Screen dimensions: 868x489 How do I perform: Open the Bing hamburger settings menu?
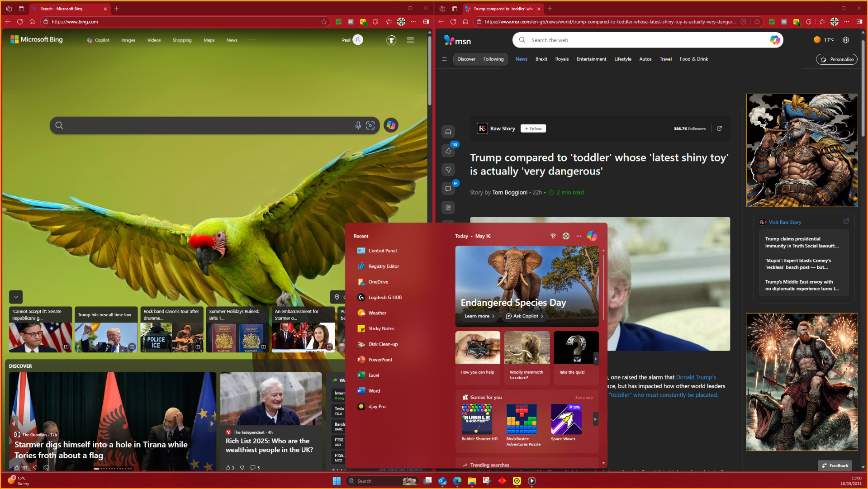click(x=410, y=40)
